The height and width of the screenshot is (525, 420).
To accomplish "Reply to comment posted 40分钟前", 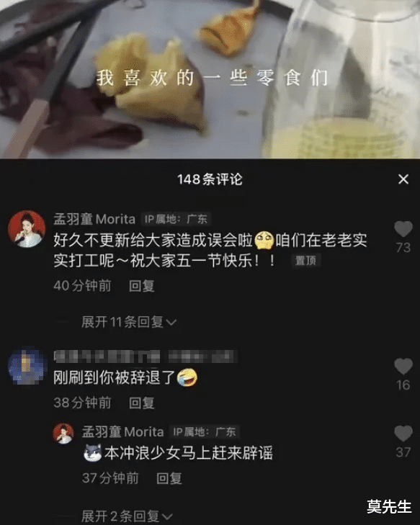I will 142,286.
